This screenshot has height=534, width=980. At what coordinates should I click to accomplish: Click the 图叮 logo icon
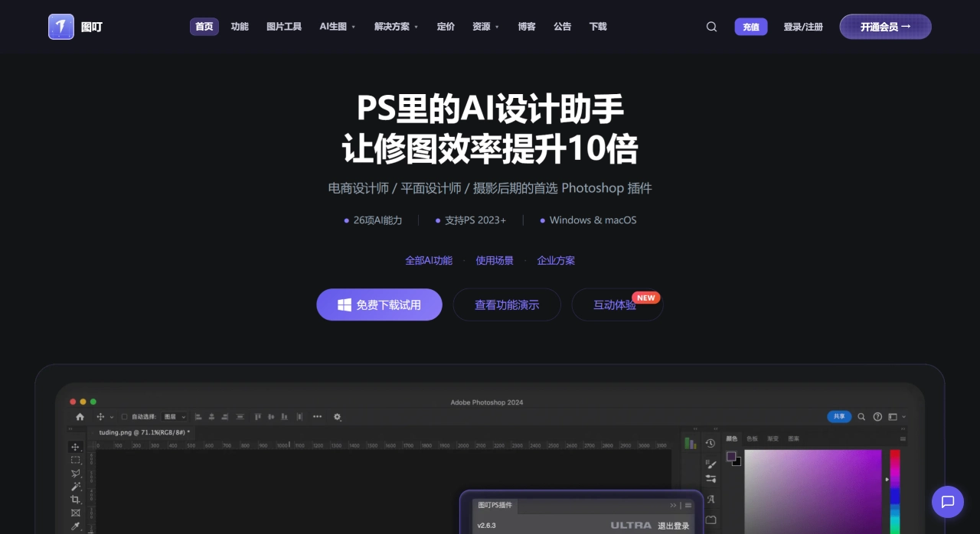click(x=61, y=27)
